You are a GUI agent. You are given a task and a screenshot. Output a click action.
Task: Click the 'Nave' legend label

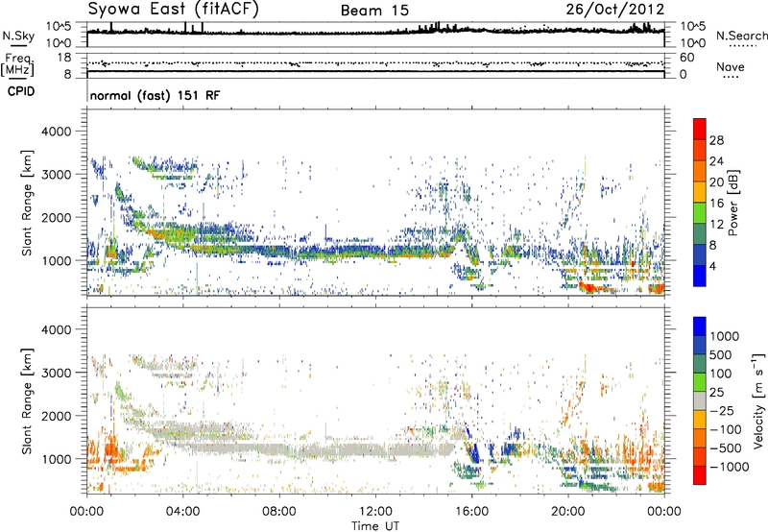tap(731, 66)
